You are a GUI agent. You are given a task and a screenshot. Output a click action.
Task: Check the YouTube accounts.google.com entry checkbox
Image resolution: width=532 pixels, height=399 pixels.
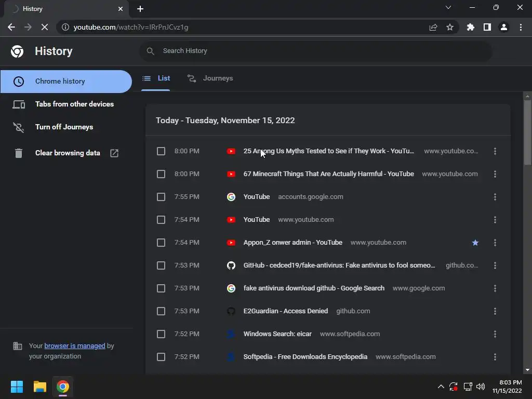[x=161, y=197]
